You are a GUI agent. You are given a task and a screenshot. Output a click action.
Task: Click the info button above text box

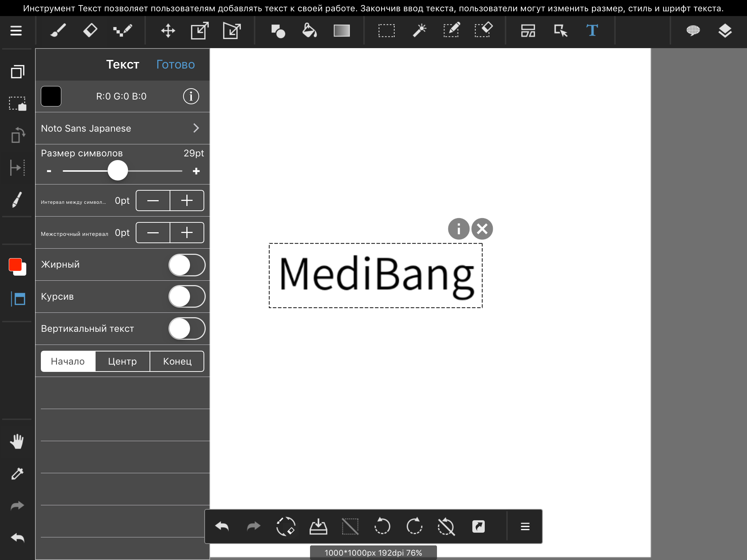[x=458, y=229]
